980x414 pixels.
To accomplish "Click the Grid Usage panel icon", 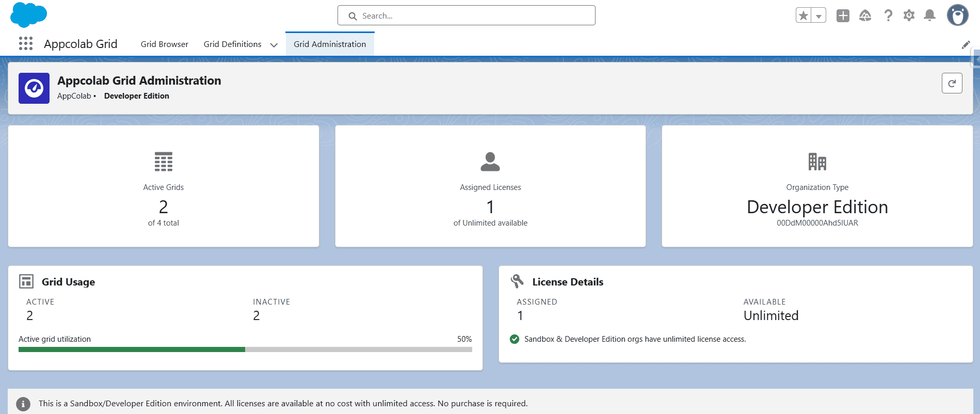I will (x=26, y=281).
